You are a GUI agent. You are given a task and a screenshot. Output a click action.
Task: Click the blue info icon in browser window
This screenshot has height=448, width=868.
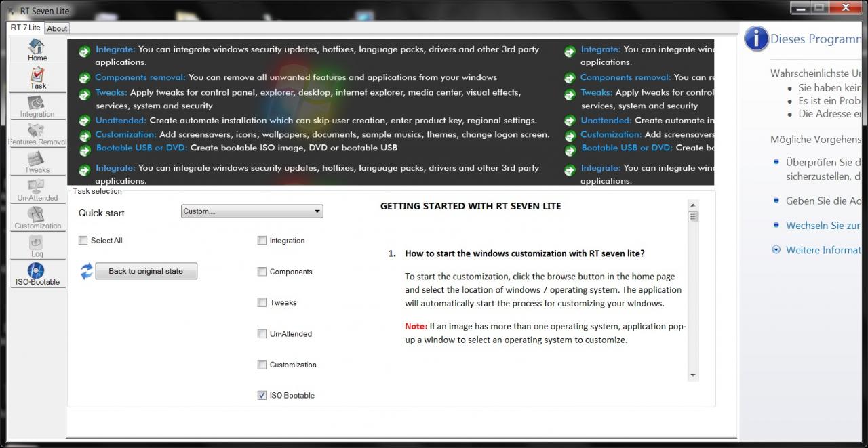756,39
